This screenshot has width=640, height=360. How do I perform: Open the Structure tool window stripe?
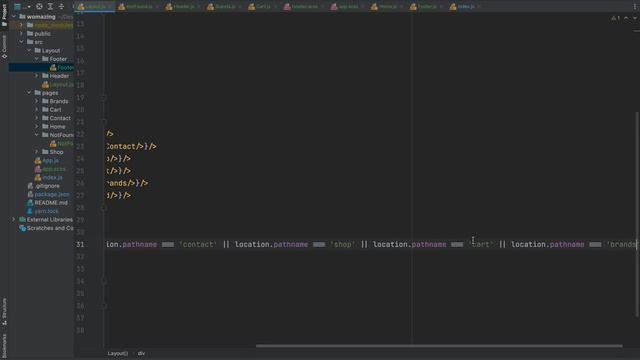tap(4, 311)
